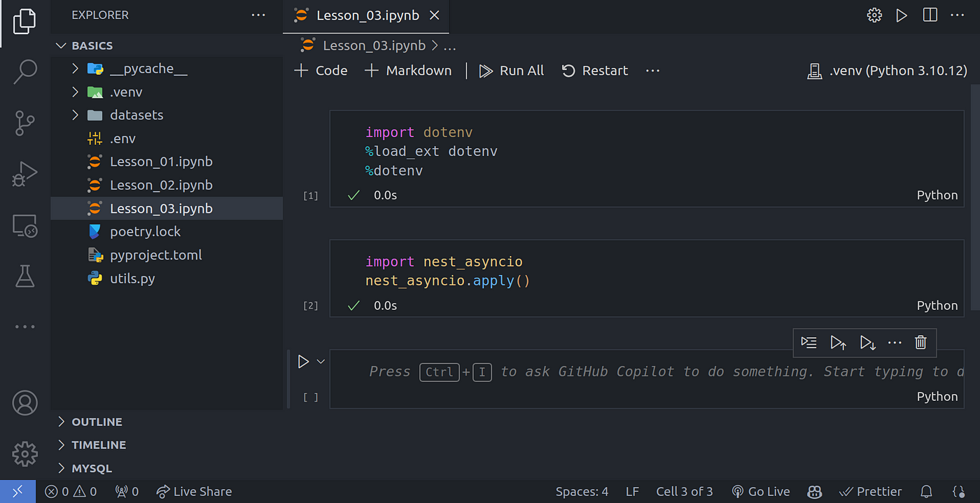Open the Search view icon
The width and height of the screenshot is (980, 503).
[x=24, y=71]
